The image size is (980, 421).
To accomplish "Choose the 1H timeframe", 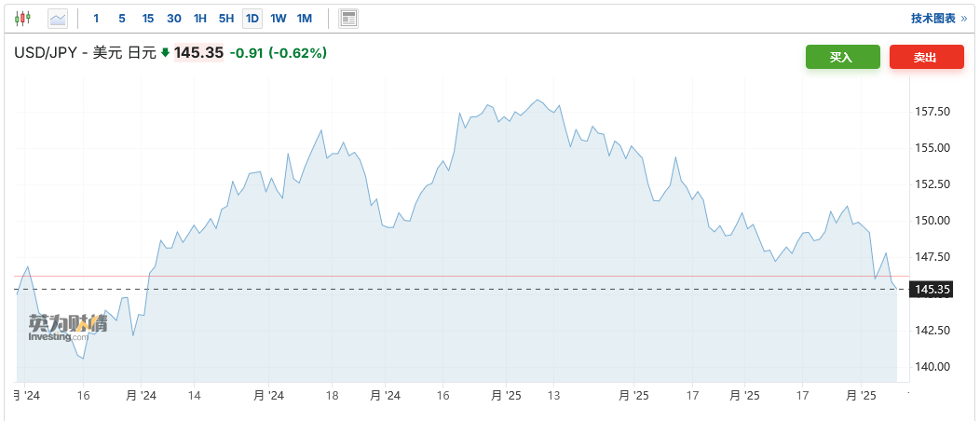I will (200, 18).
